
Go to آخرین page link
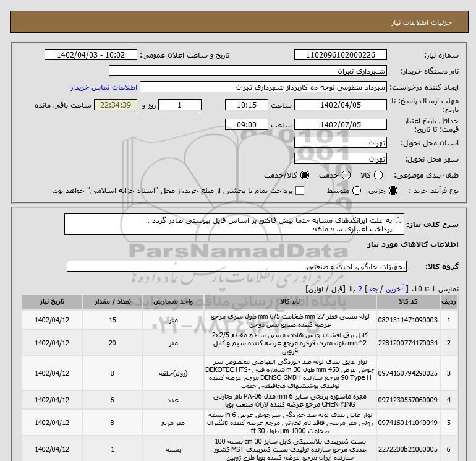click(x=394, y=289)
